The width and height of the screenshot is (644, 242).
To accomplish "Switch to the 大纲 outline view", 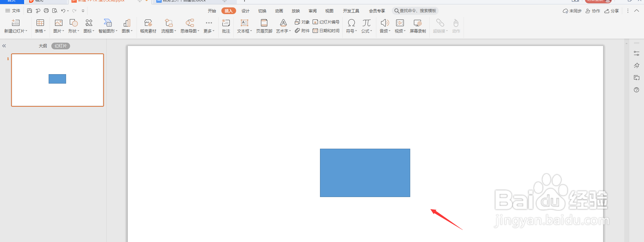I will click(43, 46).
